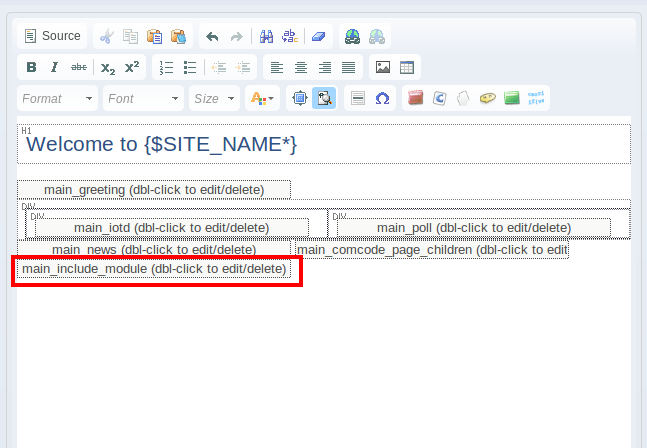Screen dimensions: 647x448
Task: Toggle Source view mode
Action: click(x=51, y=36)
